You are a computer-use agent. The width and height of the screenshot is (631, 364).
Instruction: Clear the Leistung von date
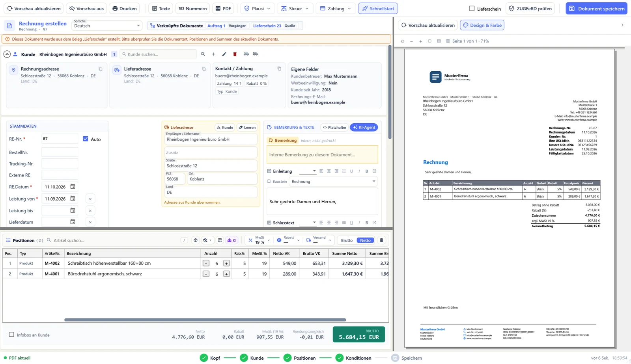pos(90,199)
